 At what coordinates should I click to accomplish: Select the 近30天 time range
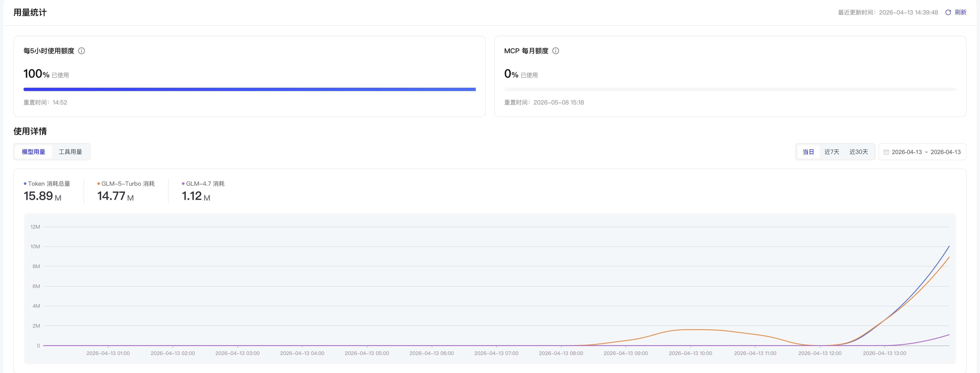tap(859, 152)
